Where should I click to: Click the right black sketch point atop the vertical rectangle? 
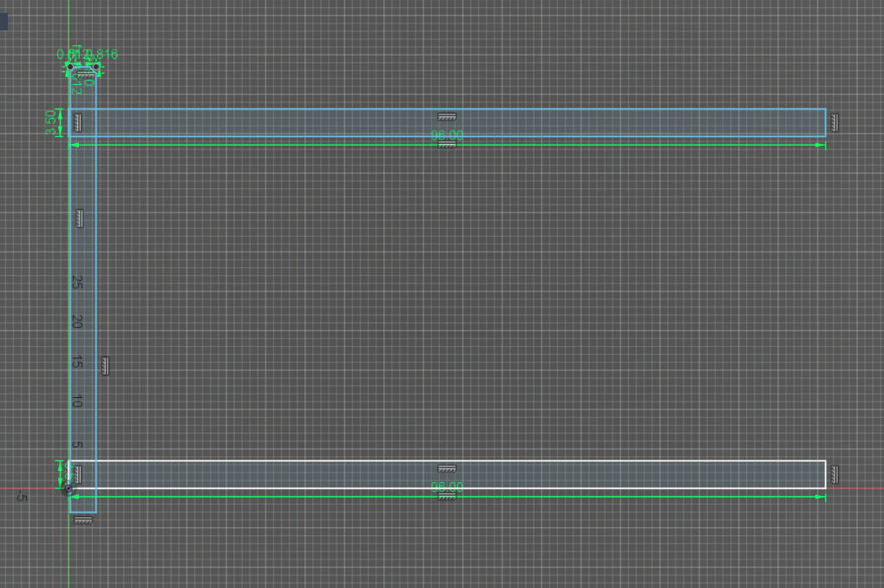[95, 66]
